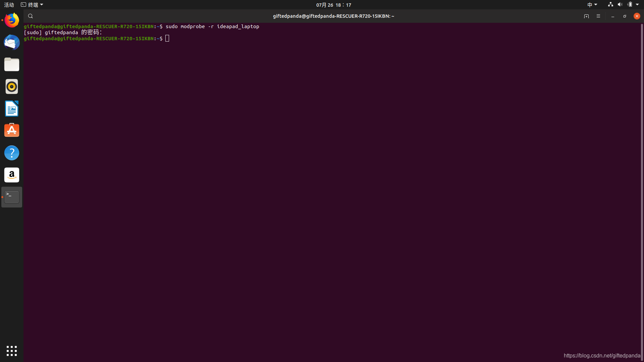Screen dimensions: 644x362
Task: Expand the 终端 application menu
Action: [x=32, y=5]
